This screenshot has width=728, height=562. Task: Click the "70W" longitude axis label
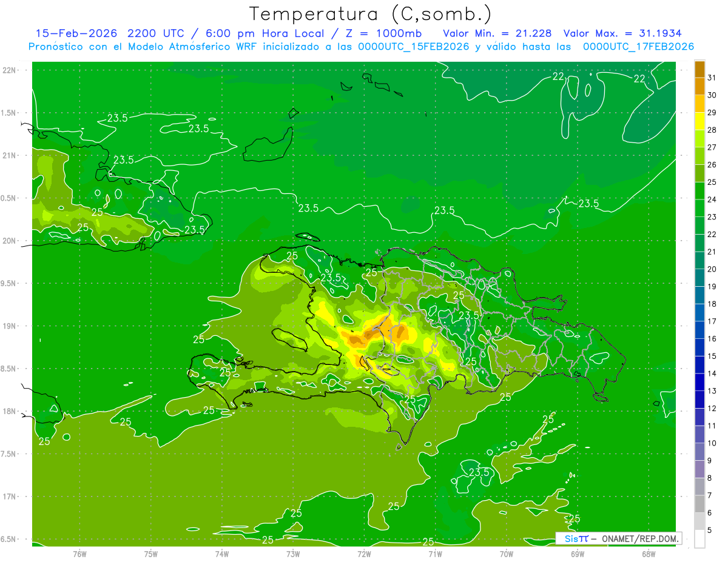(x=506, y=554)
